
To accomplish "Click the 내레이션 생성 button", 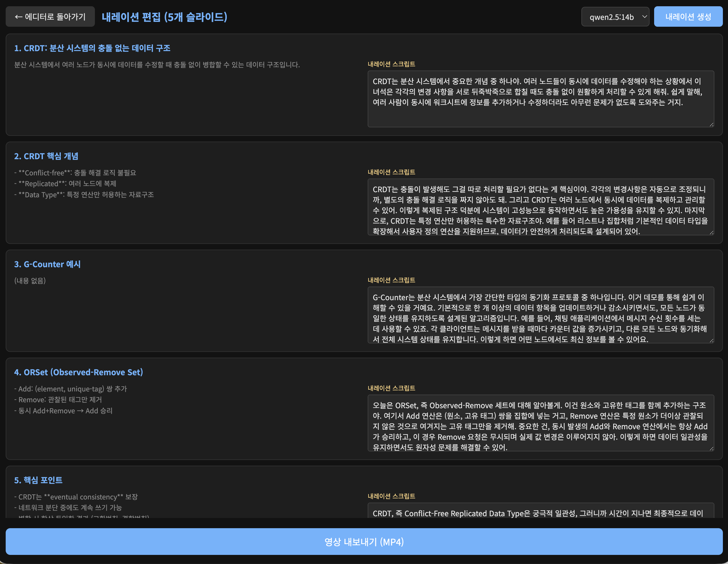I will coord(688,17).
